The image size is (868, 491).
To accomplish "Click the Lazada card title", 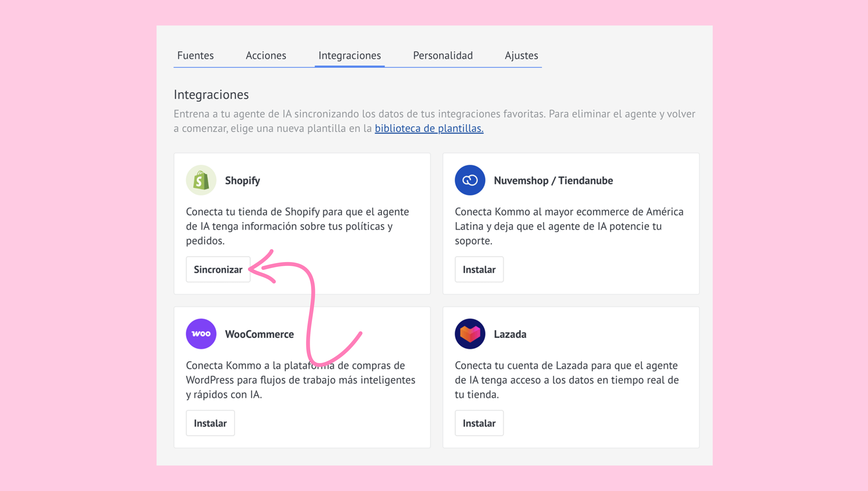I will coord(510,334).
